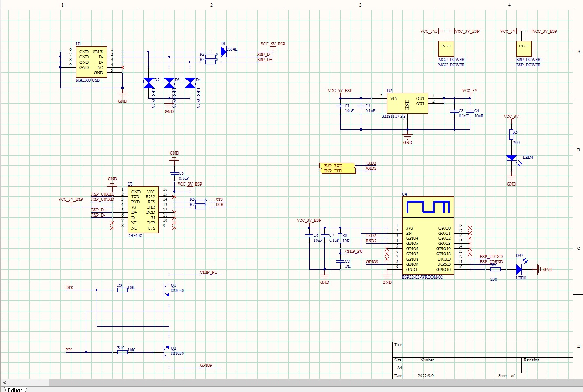
Task: Select capacitor C3 0.1uF
Action: point(454,112)
